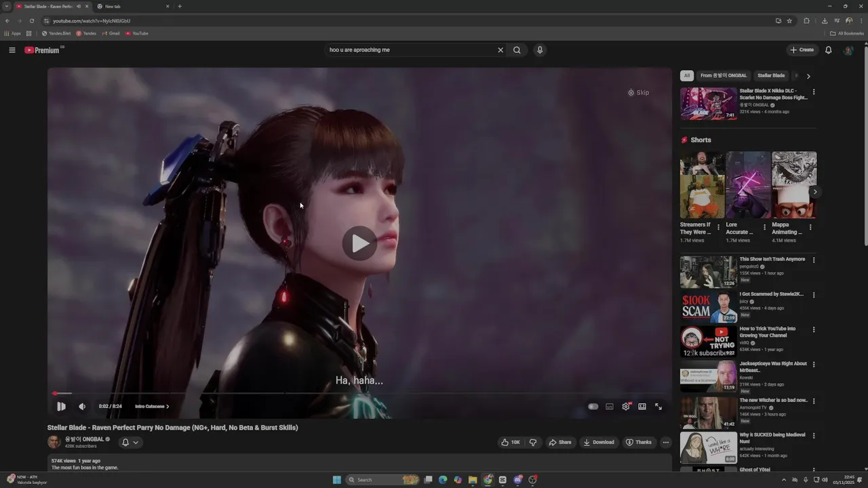Show hidden system tray icons
This screenshot has height=488, width=868.
tap(785, 480)
